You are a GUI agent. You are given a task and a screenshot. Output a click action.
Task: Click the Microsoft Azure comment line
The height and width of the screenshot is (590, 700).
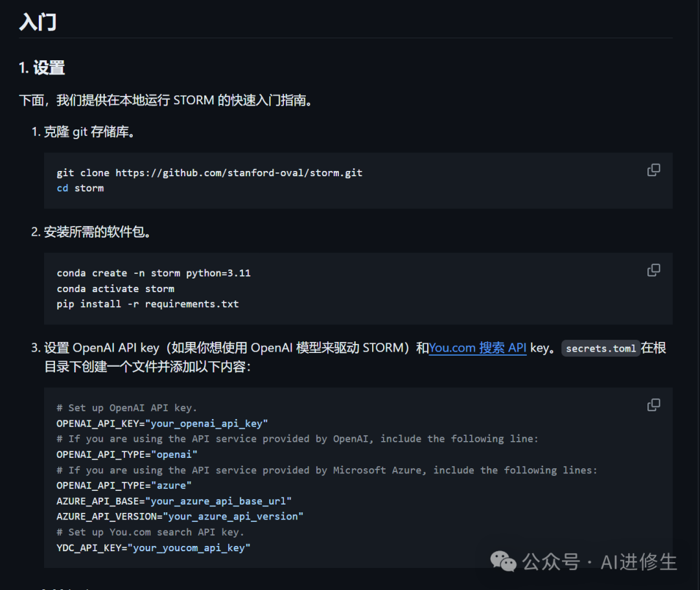pyautogui.click(x=327, y=470)
